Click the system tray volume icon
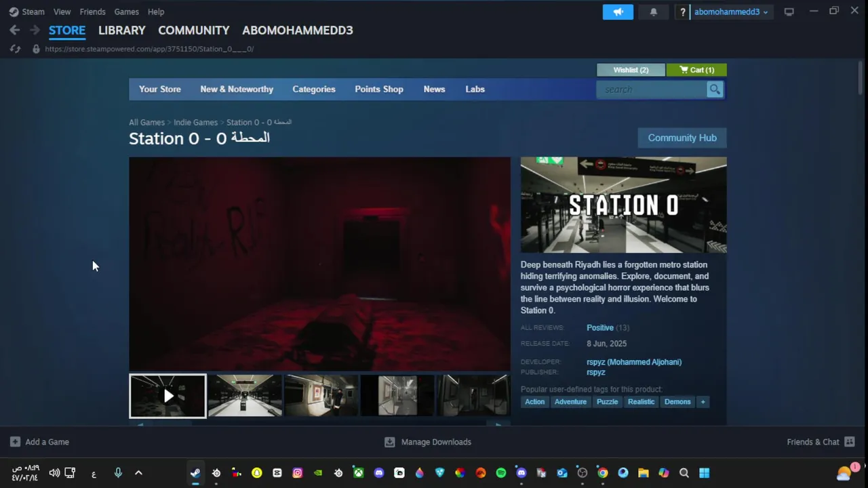868x488 pixels. click(54, 473)
